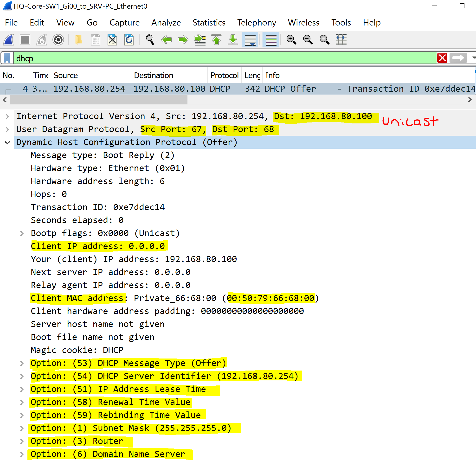Image resolution: width=476 pixels, height=461 pixels.
Task: Jump to the last packet
Action: [233, 39]
